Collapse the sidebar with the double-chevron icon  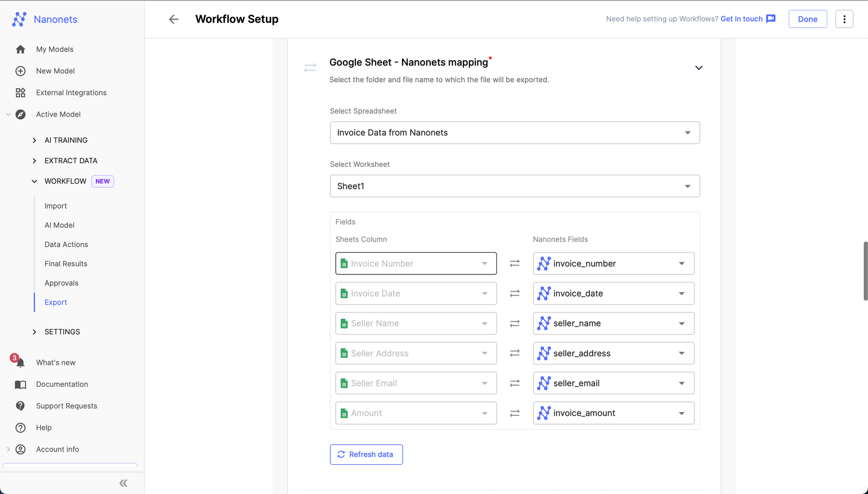(x=123, y=483)
